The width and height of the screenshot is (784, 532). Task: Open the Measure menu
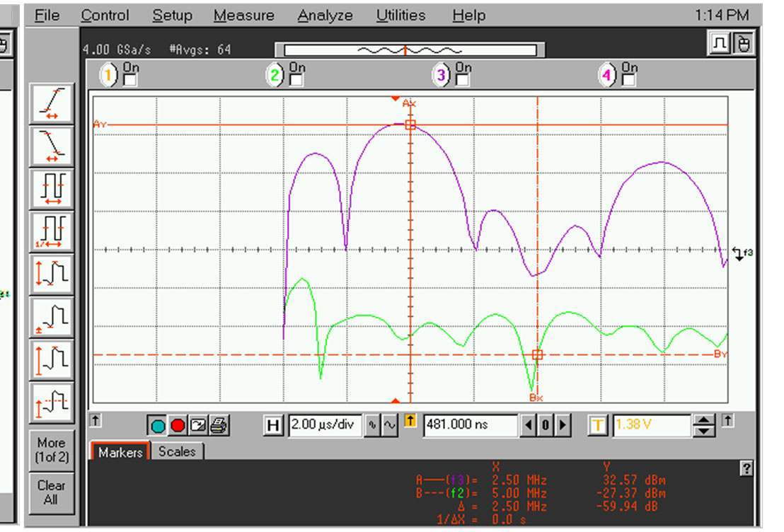click(x=244, y=15)
